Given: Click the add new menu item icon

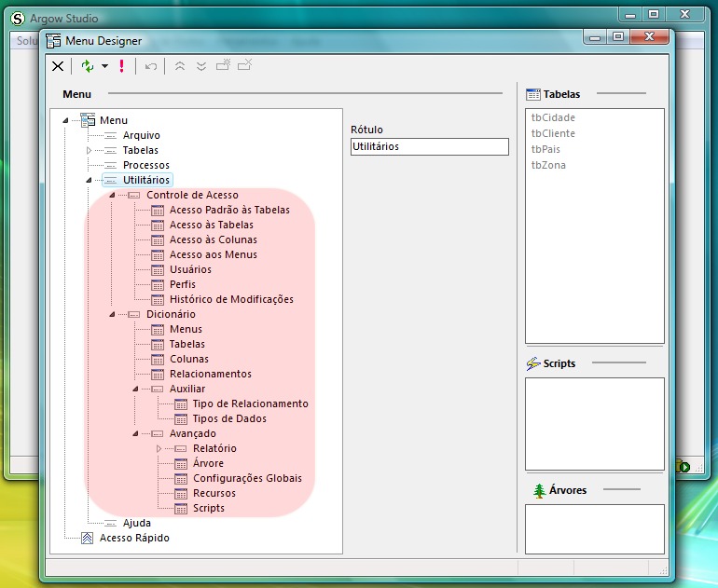Looking at the screenshot, I should click(223, 65).
